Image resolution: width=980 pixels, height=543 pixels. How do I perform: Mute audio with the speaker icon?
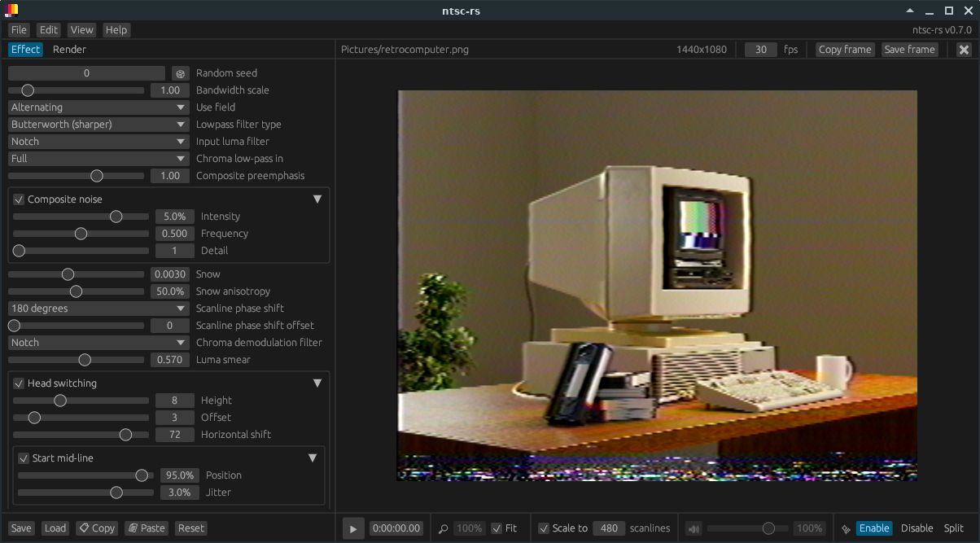[693, 528]
